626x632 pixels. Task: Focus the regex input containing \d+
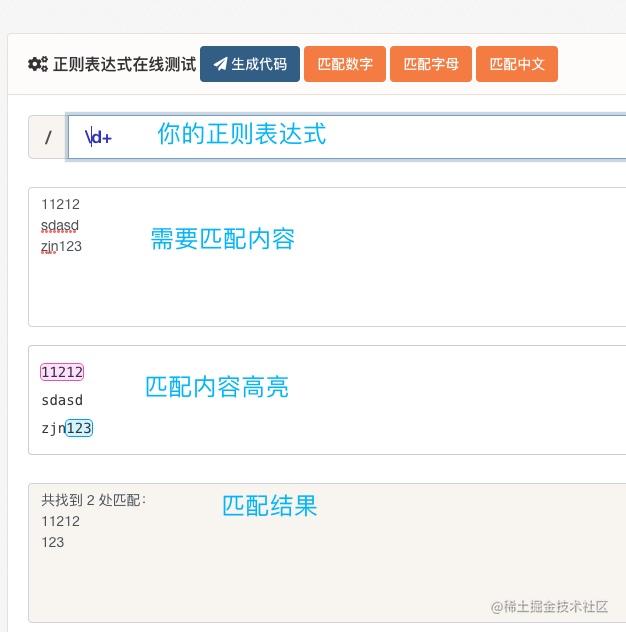pos(347,137)
